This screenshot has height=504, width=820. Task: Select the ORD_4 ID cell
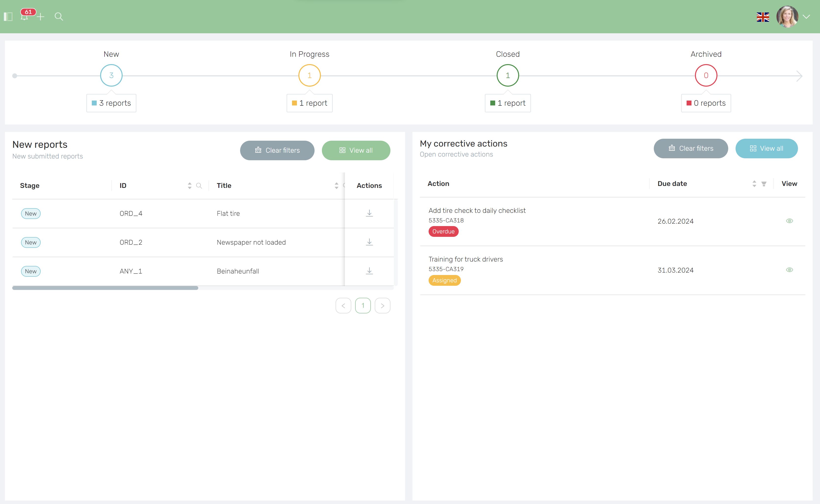tap(131, 214)
